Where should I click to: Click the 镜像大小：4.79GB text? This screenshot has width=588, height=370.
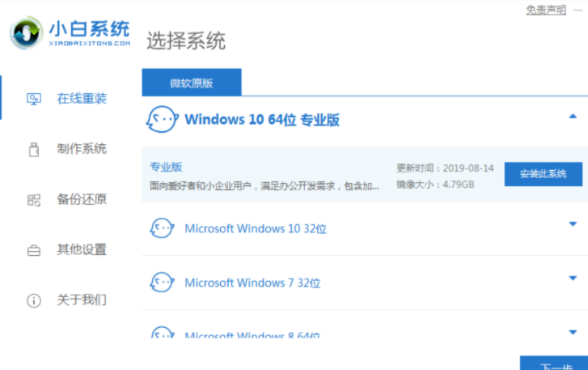coord(435,185)
